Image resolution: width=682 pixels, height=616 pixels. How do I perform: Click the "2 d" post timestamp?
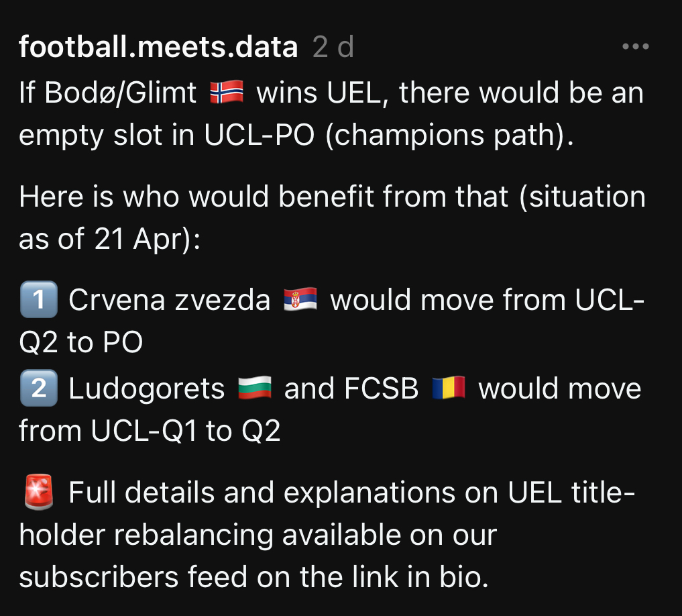click(x=333, y=47)
